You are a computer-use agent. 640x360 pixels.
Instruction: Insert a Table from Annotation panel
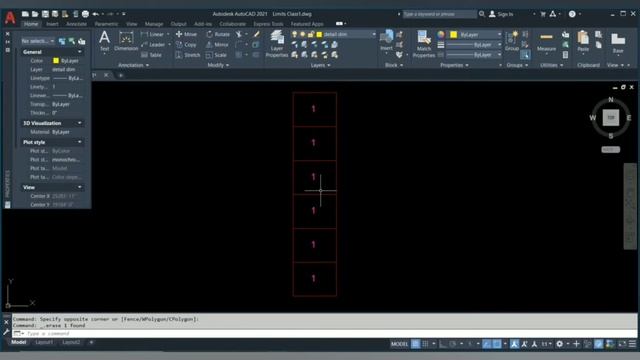[x=151, y=55]
